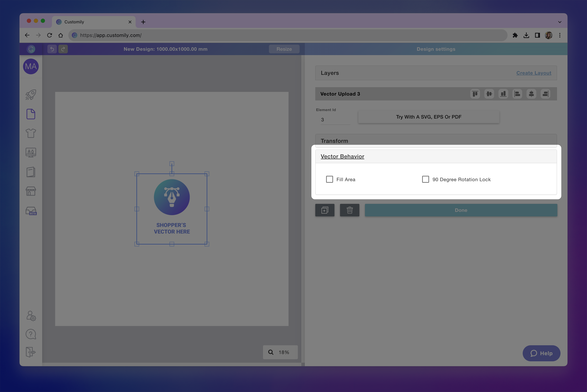Open the store front sidebar icon
This screenshot has height=392, width=587.
coord(31,191)
